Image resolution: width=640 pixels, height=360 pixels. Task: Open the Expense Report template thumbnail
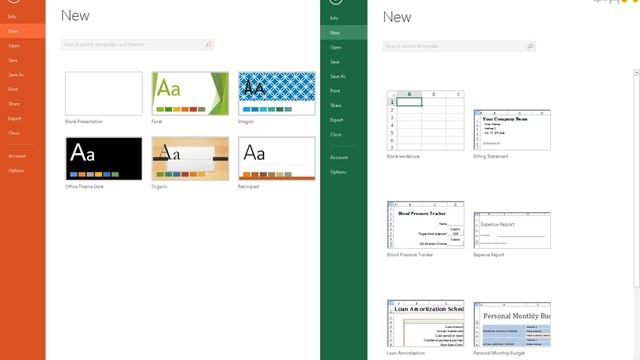pyautogui.click(x=512, y=230)
